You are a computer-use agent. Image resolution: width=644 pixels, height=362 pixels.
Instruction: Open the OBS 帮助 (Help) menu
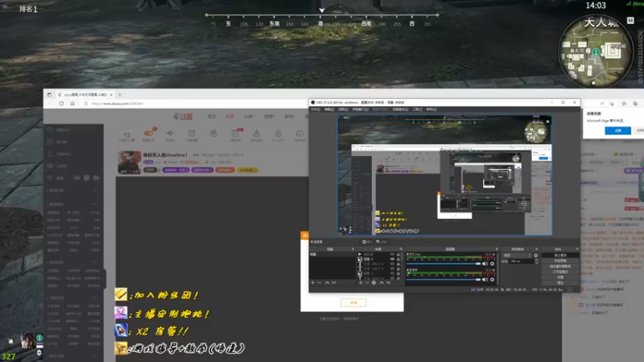431,109
